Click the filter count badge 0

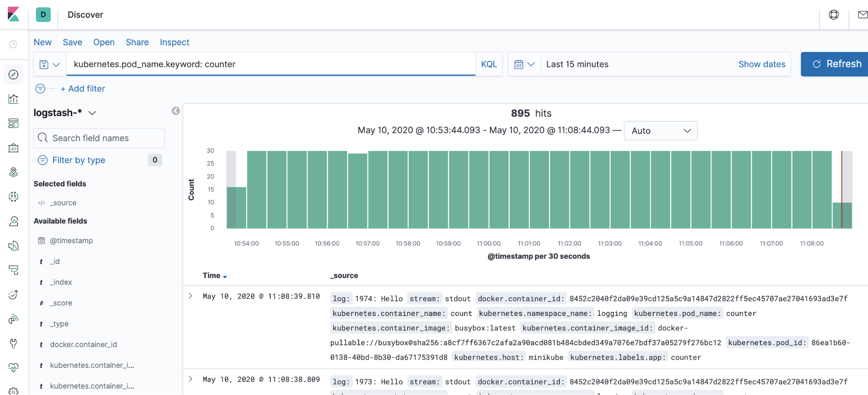pos(155,160)
